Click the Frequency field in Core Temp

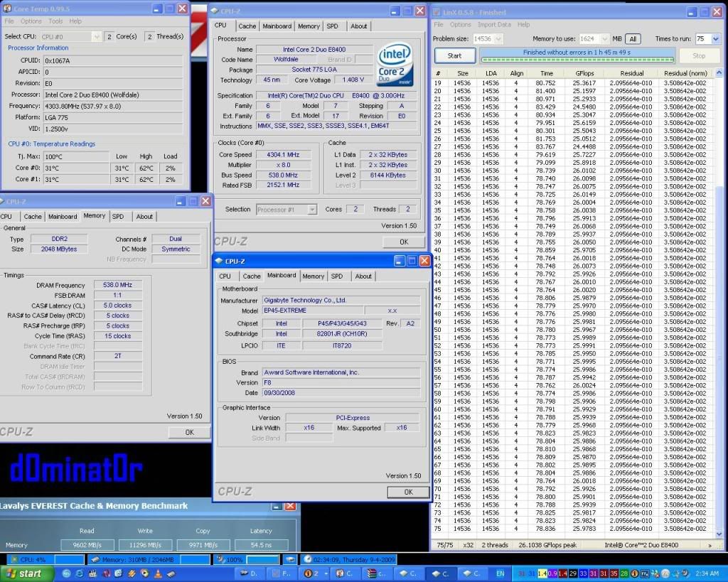click(x=113, y=107)
